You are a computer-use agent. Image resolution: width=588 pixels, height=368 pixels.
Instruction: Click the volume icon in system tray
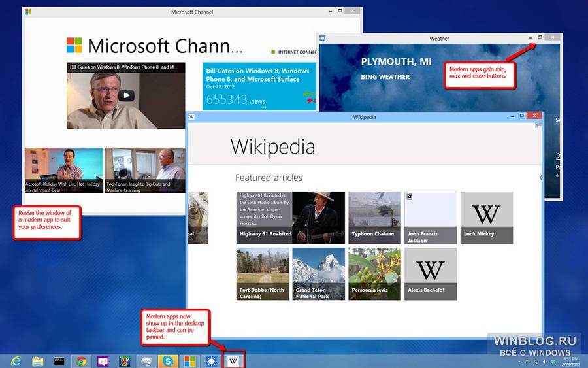[x=544, y=362]
